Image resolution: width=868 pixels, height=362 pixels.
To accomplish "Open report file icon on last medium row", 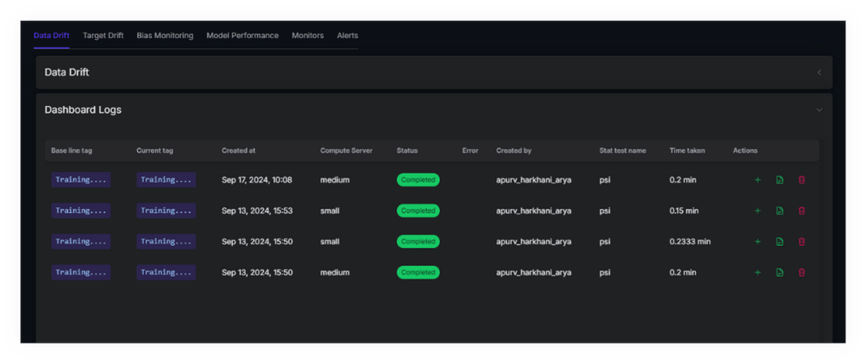I will (x=779, y=273).
